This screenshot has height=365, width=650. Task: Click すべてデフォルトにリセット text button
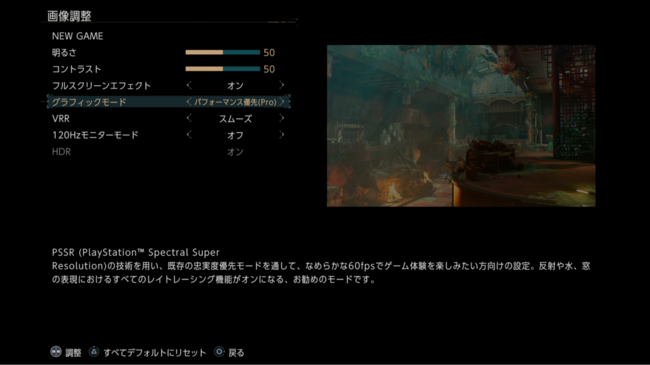[x=155, y=353]
